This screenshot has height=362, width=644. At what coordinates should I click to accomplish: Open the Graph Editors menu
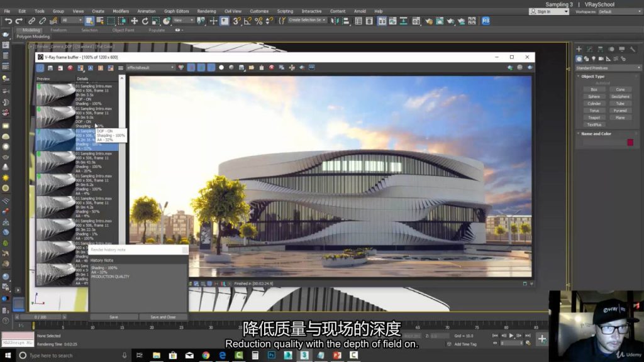(176, 11)
